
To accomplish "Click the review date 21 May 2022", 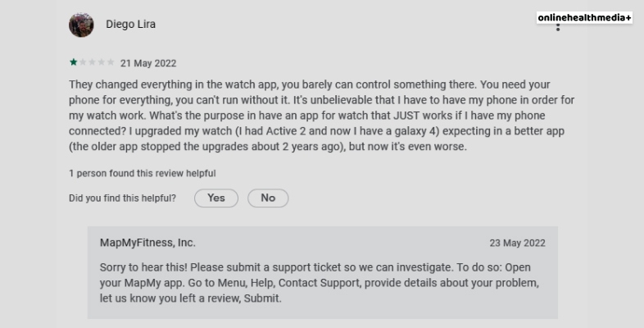I will [x=148, y=63].
